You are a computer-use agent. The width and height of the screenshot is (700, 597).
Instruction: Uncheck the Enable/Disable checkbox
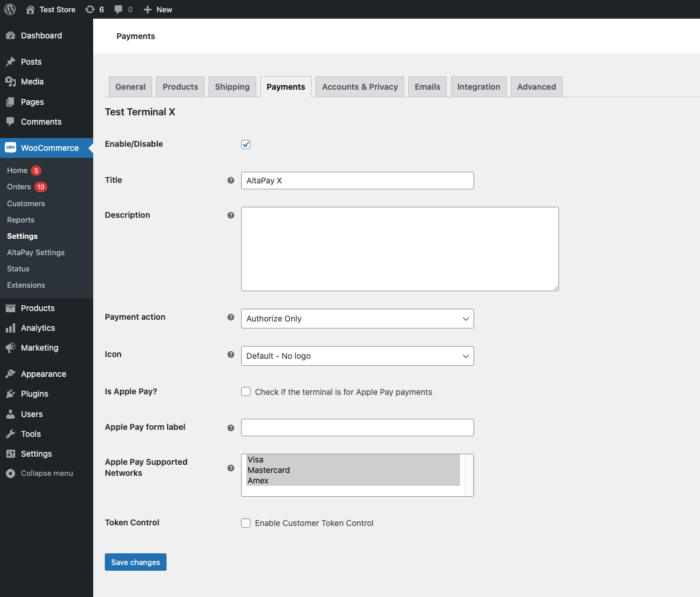(246, 144)
